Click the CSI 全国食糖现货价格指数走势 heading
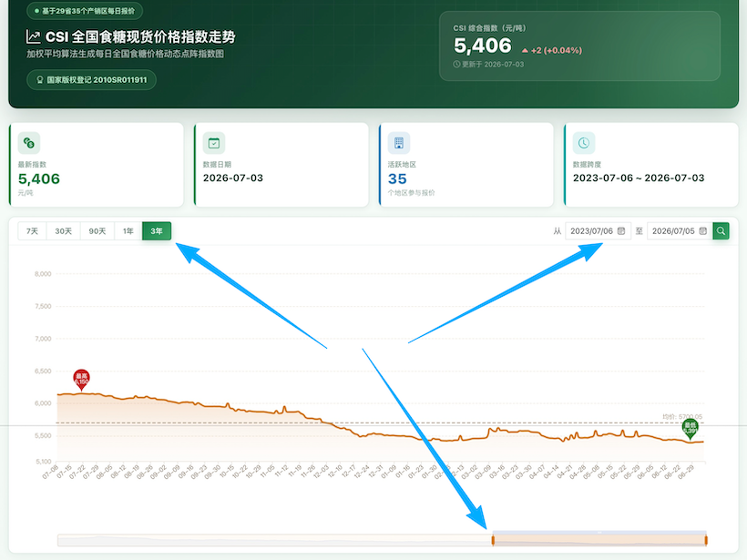The width and height of the screenshot is (747, 560). coord(140,36)
